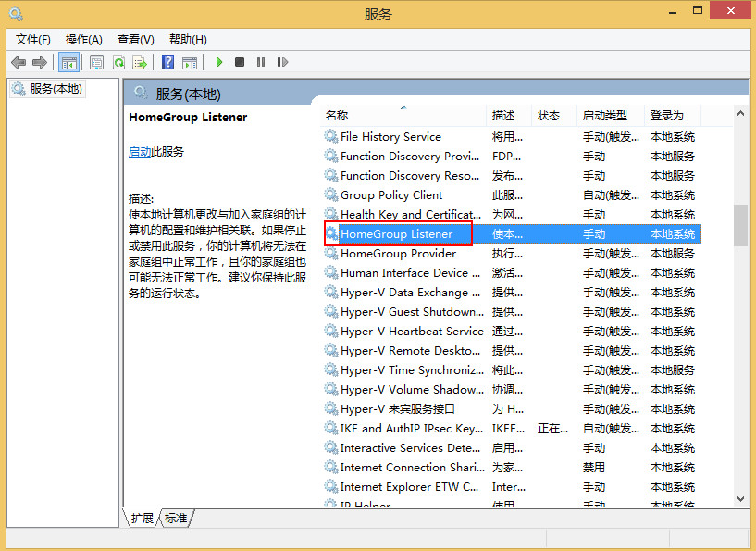
Task: Open the 查看(V) menu
Action: click(x=135, y=39)
